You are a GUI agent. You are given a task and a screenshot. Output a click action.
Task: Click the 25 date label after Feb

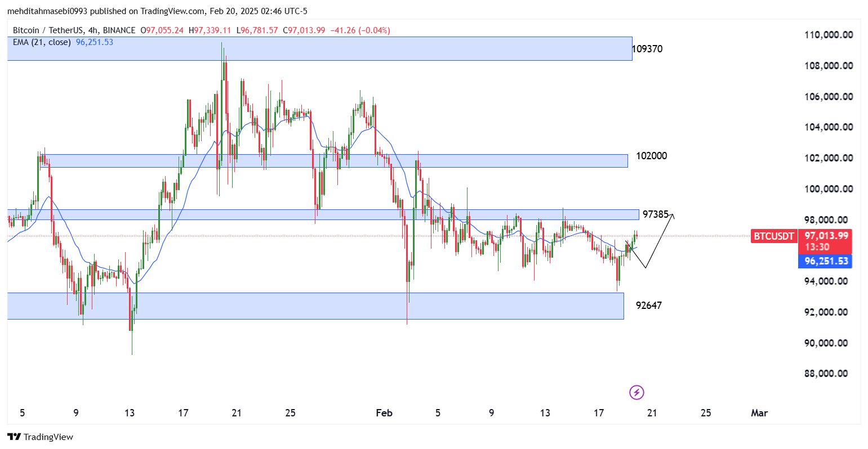[x=706, y=413]
